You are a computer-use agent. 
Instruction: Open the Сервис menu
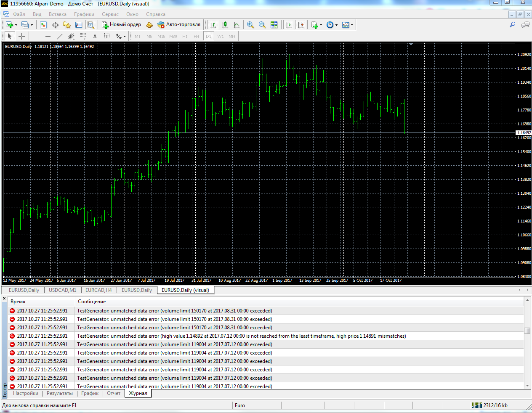click(110, 14)
